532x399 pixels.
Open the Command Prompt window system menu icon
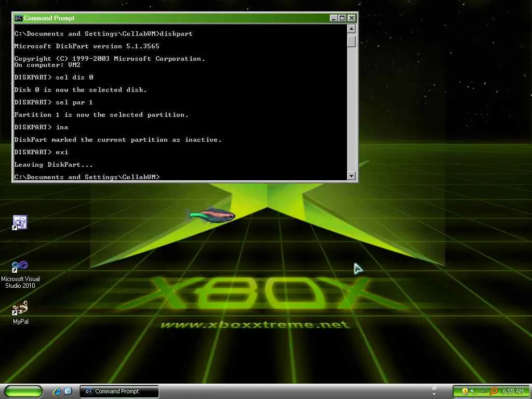[x=18, y=18]
